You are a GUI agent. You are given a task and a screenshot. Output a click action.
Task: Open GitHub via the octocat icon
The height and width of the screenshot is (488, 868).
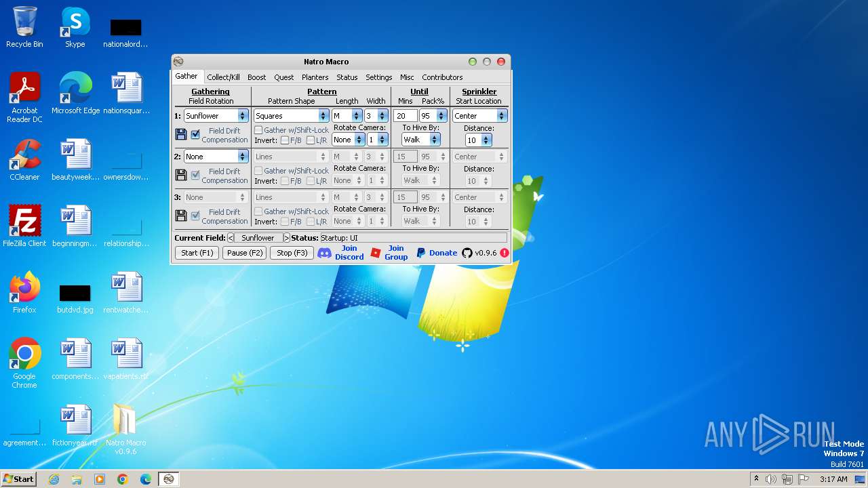coord(467,253)
